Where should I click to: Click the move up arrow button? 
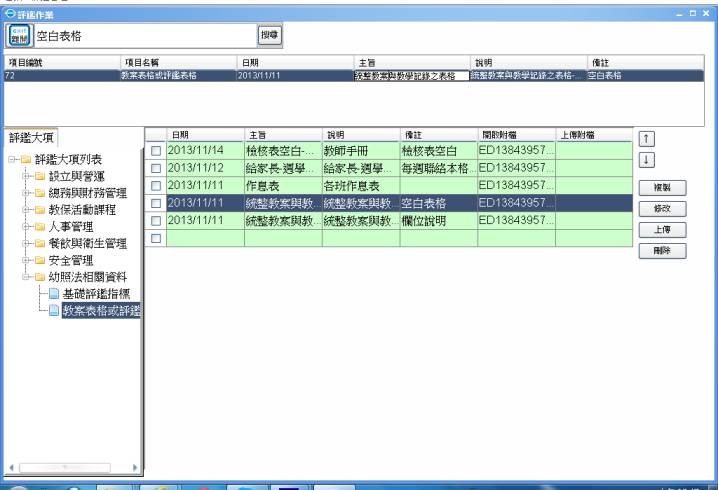click(648, 140)
